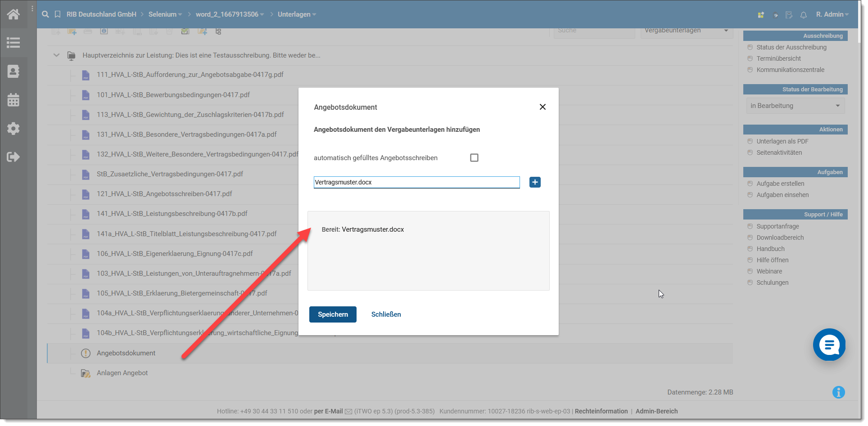The image size is (868, 426).
Task: Open the in Bearbeitung status dropdown
Action: pyautogui.click(x=796, y=106)
